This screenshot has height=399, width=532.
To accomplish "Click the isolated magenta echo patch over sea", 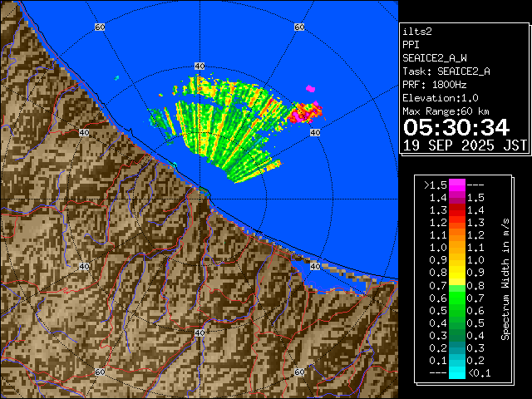I will pyautogui.click(x=311, y=87).
